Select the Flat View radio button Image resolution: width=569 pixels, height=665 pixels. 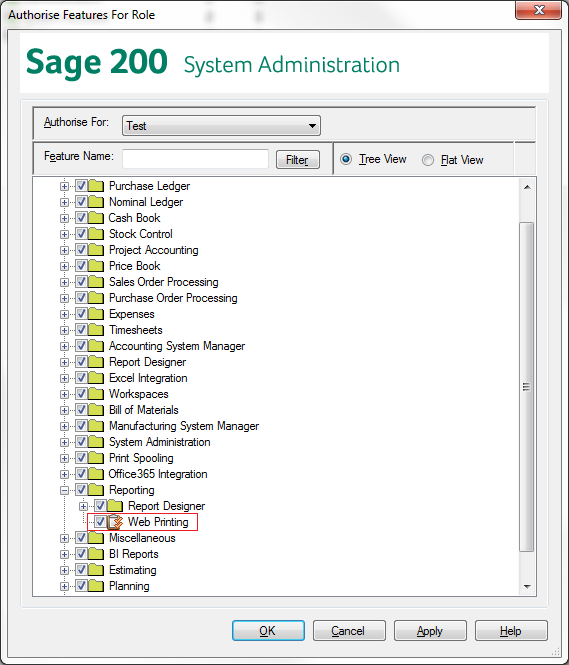tap(428, 160)
